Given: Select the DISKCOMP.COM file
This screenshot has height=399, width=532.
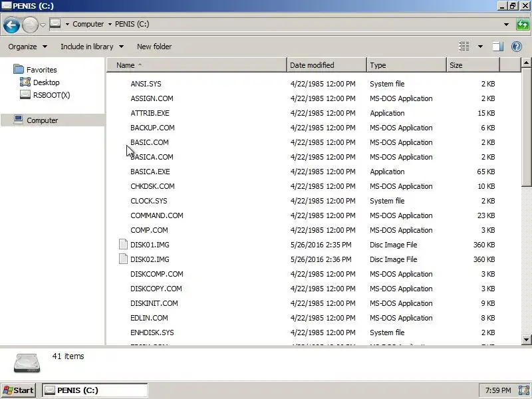Looking at the screenshot, I should click(157, 274).
